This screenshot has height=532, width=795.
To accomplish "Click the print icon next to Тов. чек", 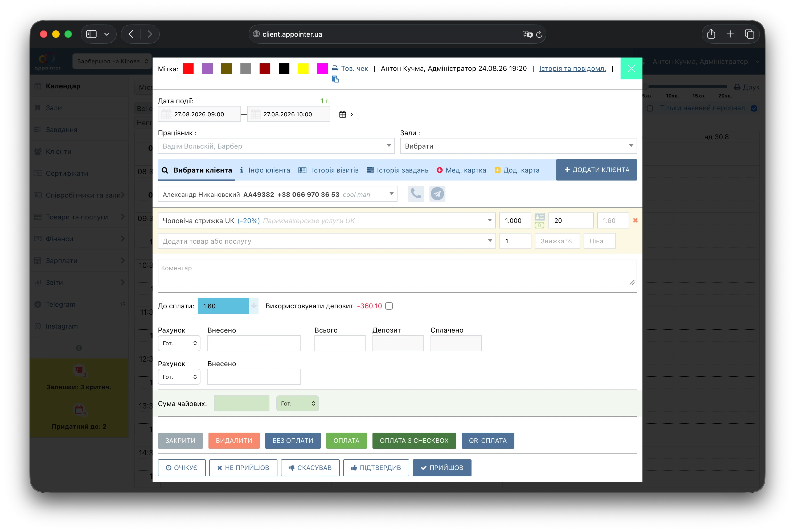I will click(335, 68).
